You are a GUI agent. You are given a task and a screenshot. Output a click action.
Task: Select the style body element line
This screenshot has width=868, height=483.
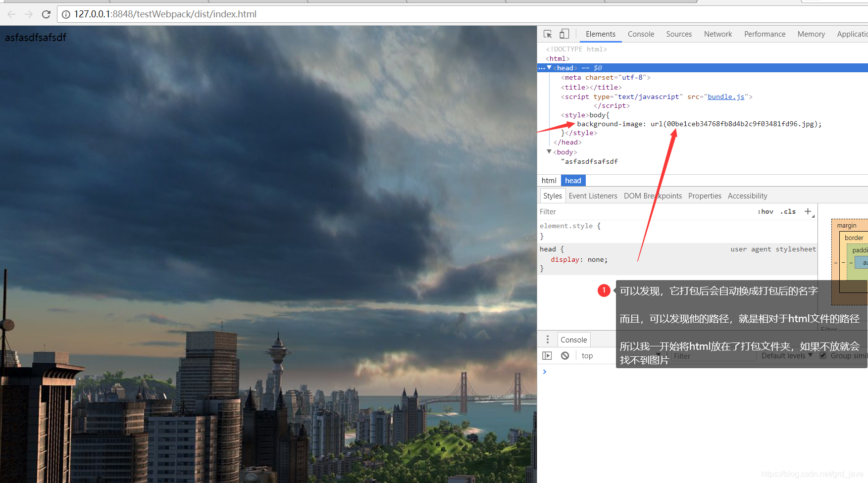point(585,115)
